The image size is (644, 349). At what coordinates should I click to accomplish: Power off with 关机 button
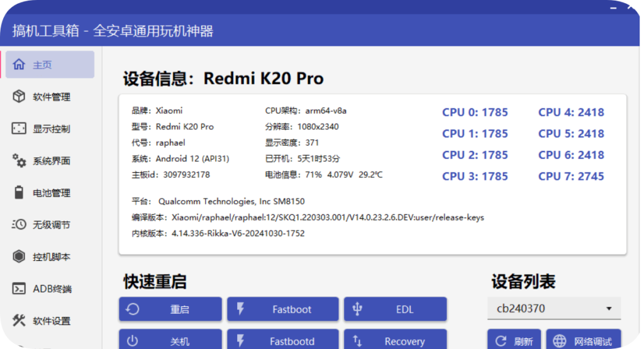(170, 339)
